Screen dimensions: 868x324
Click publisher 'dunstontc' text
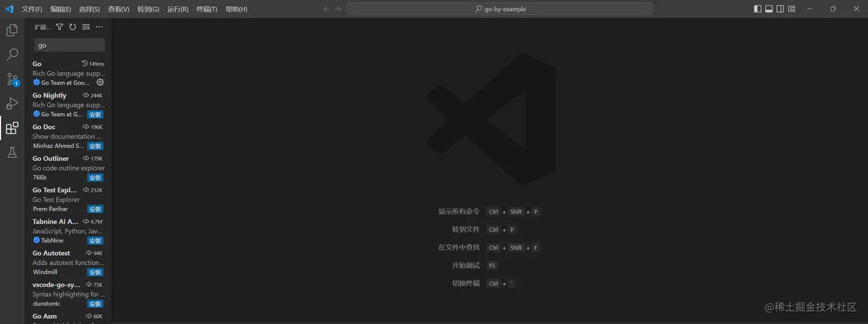tap(46, 304)
